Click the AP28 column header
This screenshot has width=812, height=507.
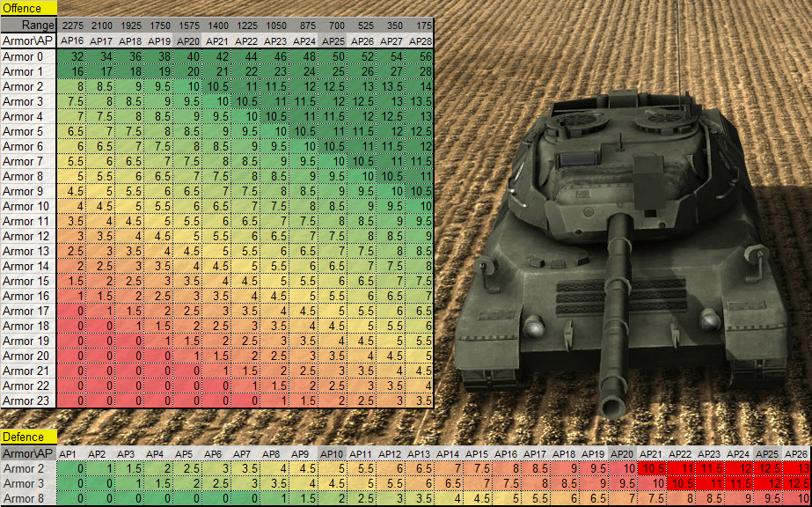[420, 40]
